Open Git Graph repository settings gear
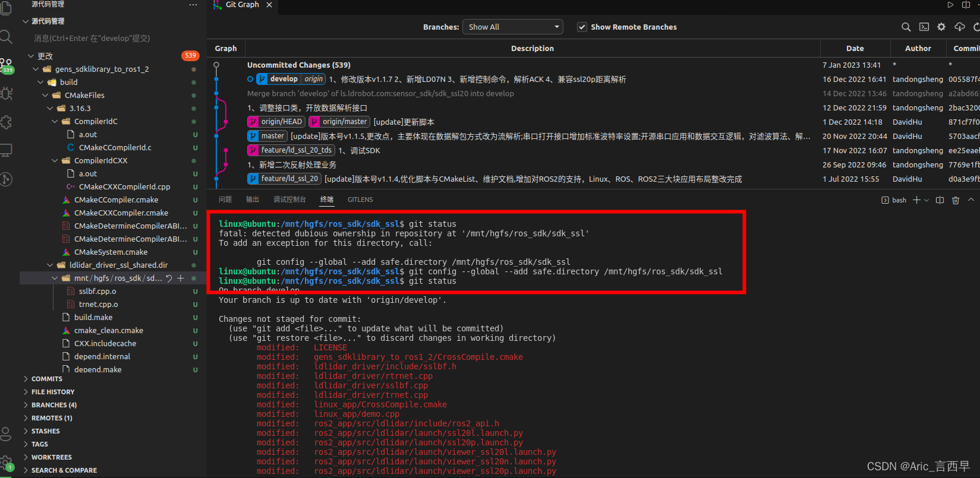This screenshot has width=980, height=478. point(941,27)
